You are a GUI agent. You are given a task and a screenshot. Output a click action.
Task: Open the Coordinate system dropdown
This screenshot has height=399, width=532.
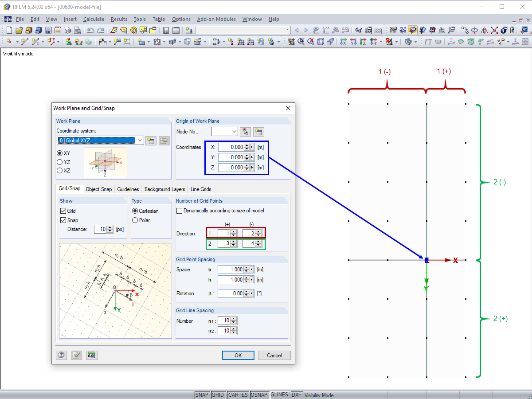pyautogui.click(x=140, y=141)
